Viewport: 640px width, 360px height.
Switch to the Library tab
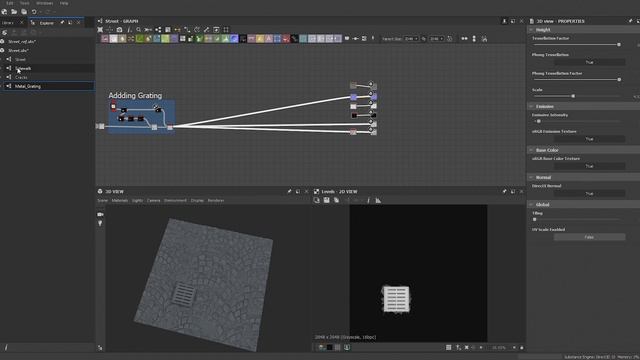7,23
